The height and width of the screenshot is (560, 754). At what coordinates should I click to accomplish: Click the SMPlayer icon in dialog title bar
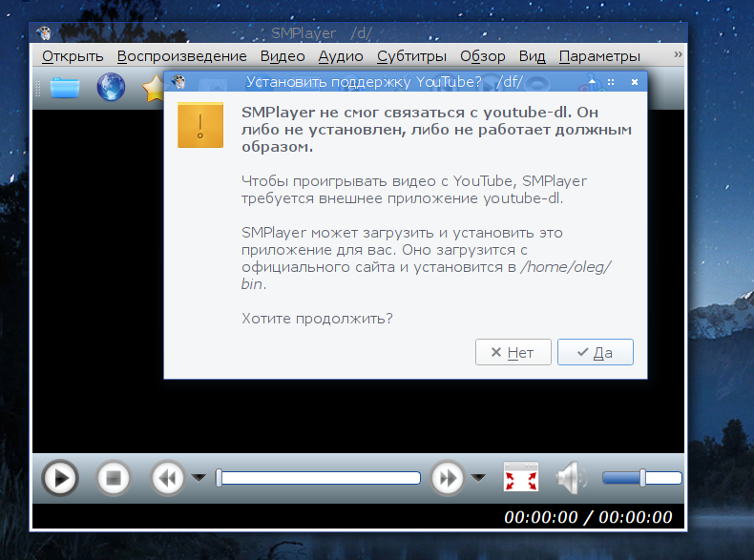(178, 82)
